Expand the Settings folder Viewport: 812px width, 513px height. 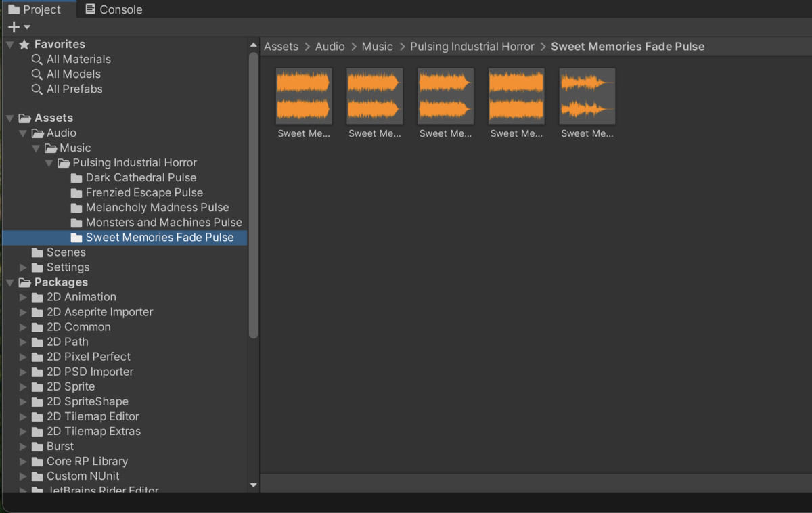tap(23, 267)
